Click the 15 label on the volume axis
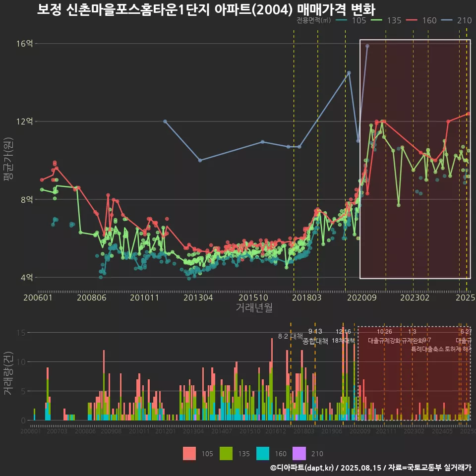The width and height of the screenshot is (476, 476). (x=21, y=333)
